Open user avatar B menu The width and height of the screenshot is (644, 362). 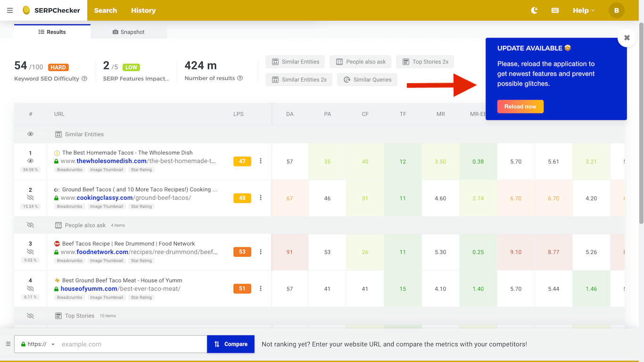tap(617, 10)
